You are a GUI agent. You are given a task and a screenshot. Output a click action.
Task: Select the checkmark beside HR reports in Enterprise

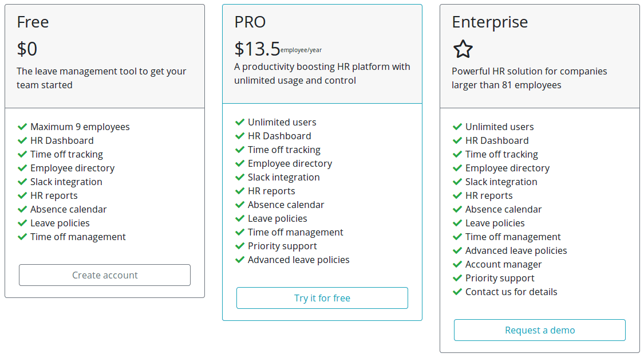pos(457,195)
